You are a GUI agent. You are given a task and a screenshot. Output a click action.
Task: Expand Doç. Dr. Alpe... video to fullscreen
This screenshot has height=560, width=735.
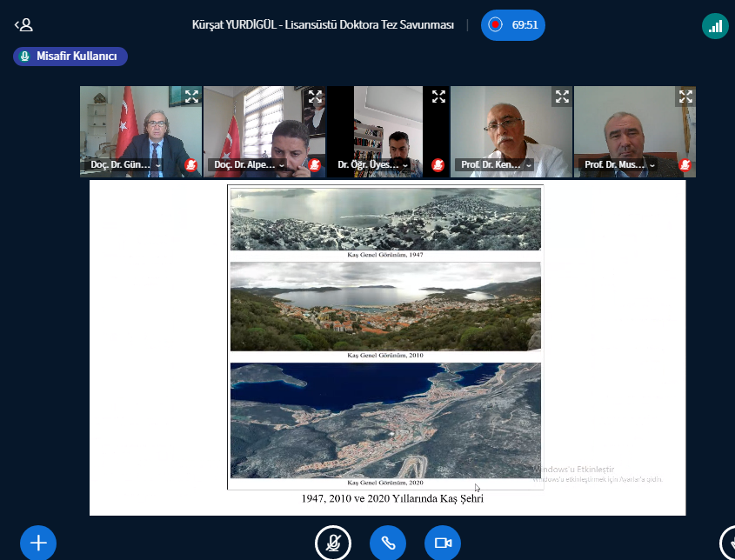point(315,97)
